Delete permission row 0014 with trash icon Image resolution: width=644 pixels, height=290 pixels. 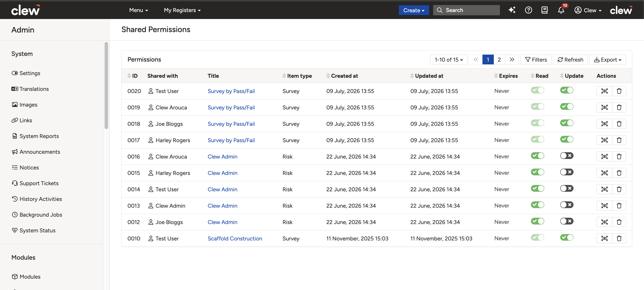pos(619,189)
